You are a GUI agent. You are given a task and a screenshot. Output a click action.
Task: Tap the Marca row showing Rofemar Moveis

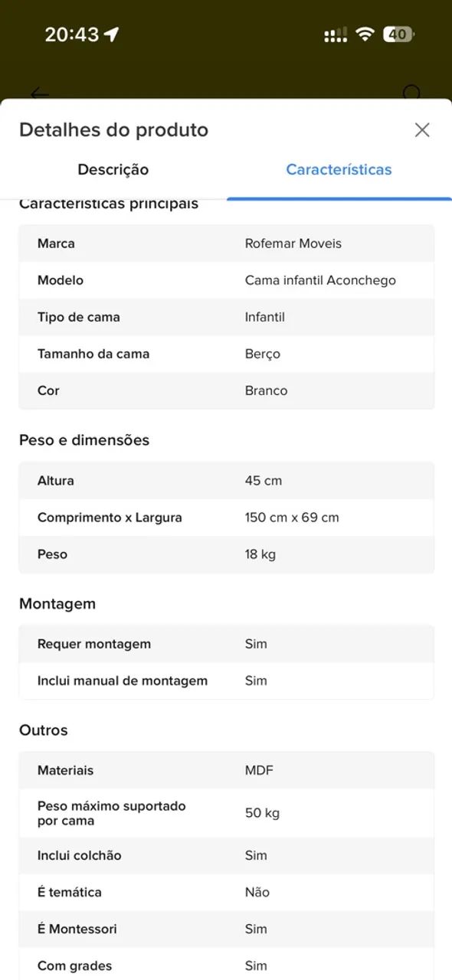tap(227, 243)
